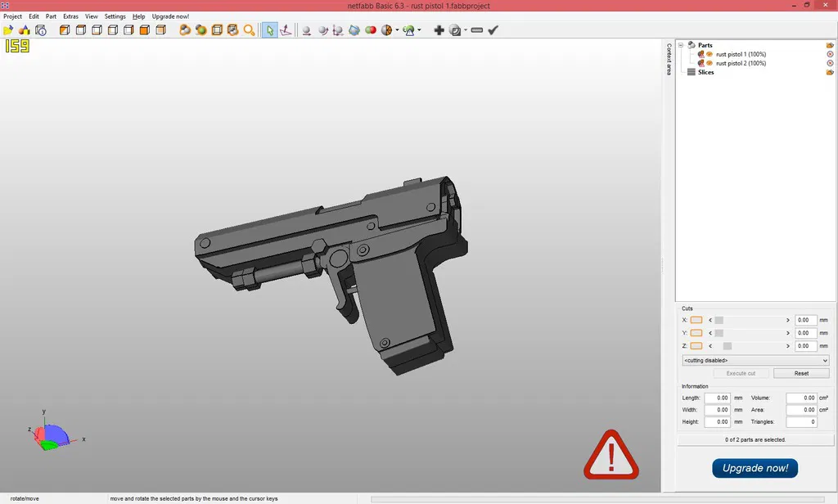This screenshot has width=838, height=504.
Task: Click the plus icon to add a new part
Action: click(439, 30)
